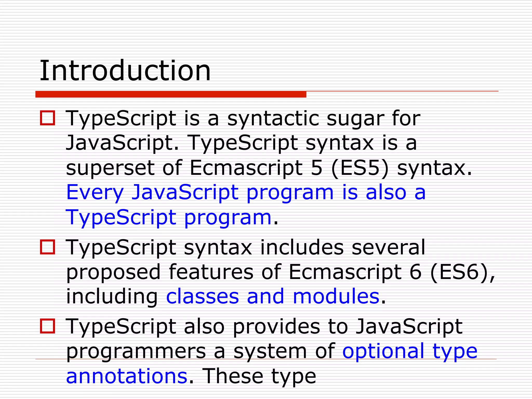Click the text 'programmers a system of'
532x399 pixels.
click(x=201, y=351)
